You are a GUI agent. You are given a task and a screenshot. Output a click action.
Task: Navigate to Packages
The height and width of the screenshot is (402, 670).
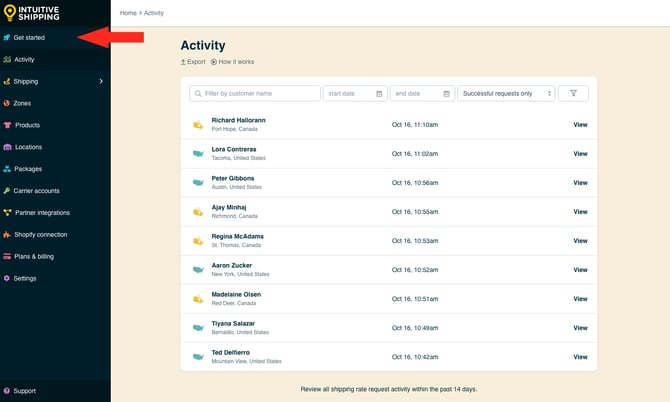coord(28,169)
